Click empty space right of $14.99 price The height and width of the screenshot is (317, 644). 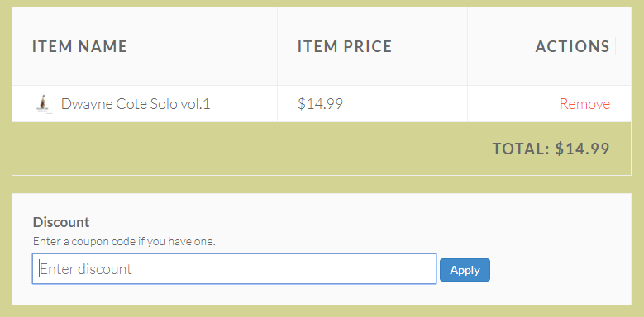tap(404, 104)
